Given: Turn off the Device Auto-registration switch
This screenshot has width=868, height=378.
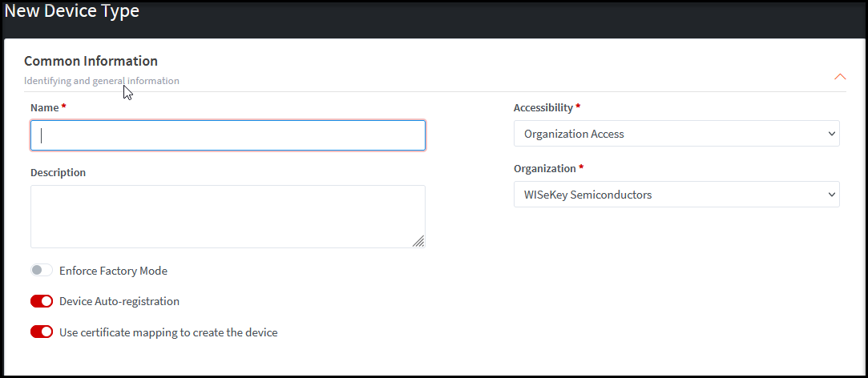Looking at the screenshot, I should pyautogui.click(x=42, y=301).
